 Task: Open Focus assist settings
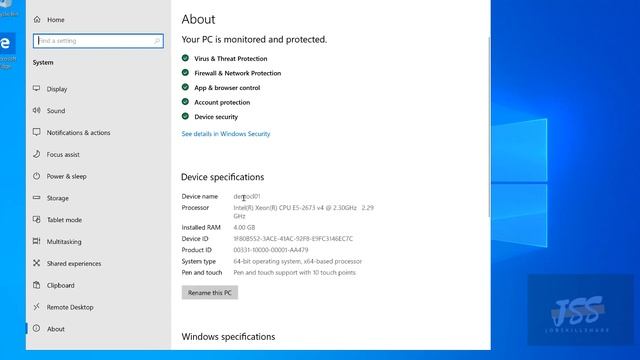(x=63, y=154)
